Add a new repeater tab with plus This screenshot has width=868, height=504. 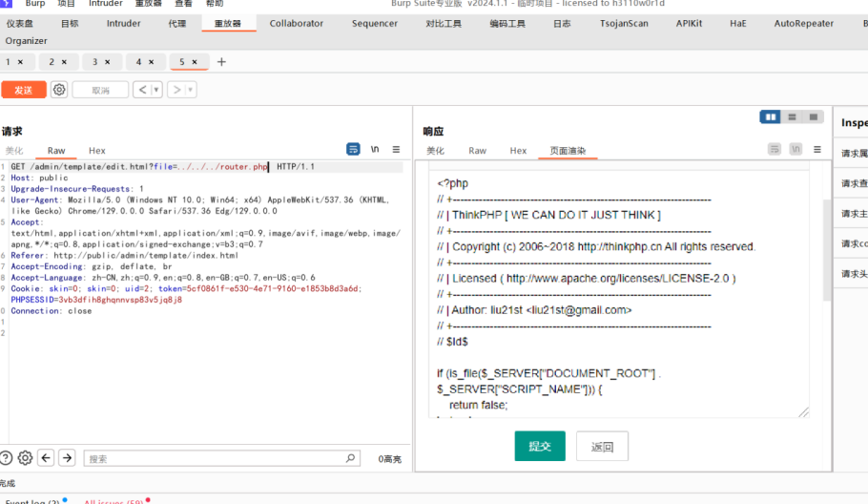tap(221, 62)
